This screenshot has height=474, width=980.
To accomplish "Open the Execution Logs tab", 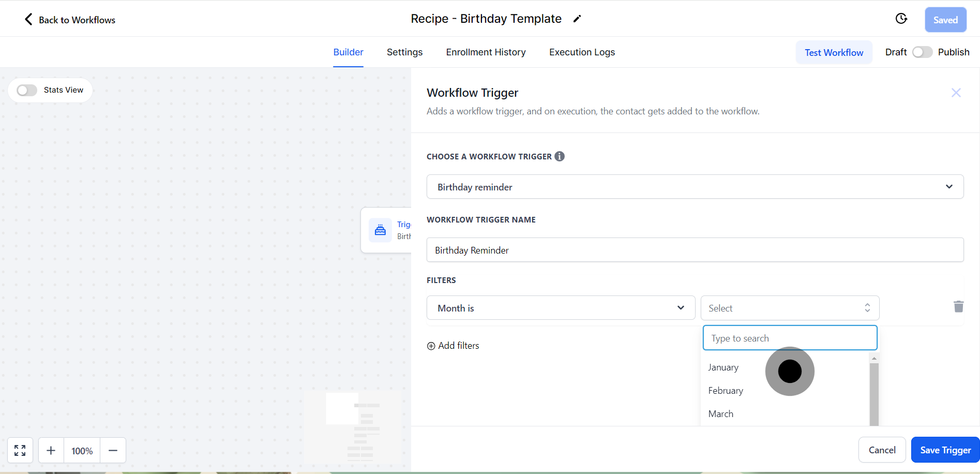I will [582, 52].
